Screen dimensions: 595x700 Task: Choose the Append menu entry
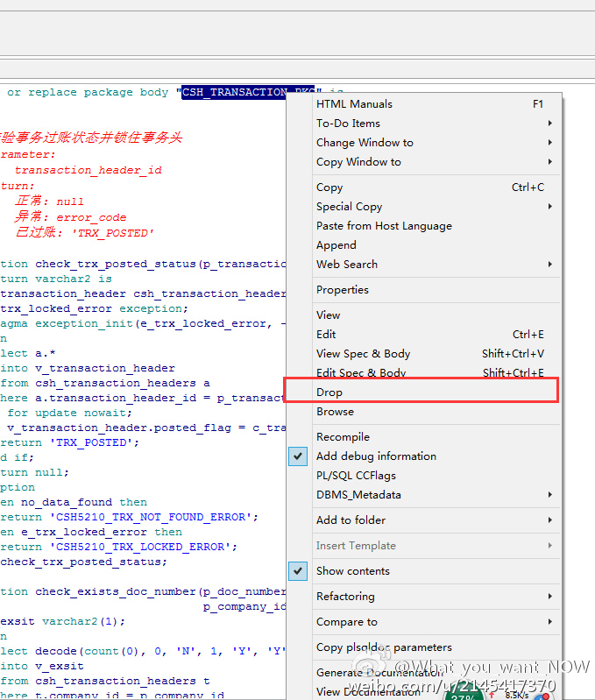click(423, 244)
